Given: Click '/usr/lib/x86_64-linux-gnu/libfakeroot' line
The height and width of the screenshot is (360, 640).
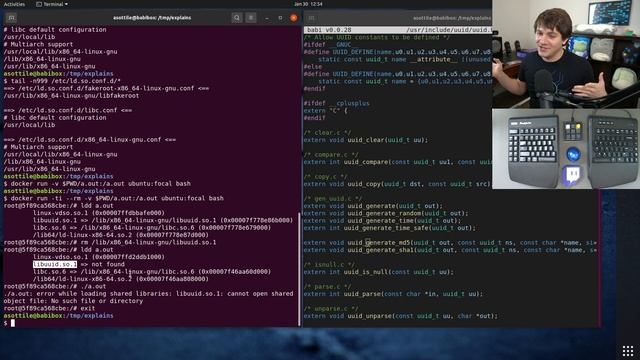Looking at the screenshot, I should [x=71, y=96].
